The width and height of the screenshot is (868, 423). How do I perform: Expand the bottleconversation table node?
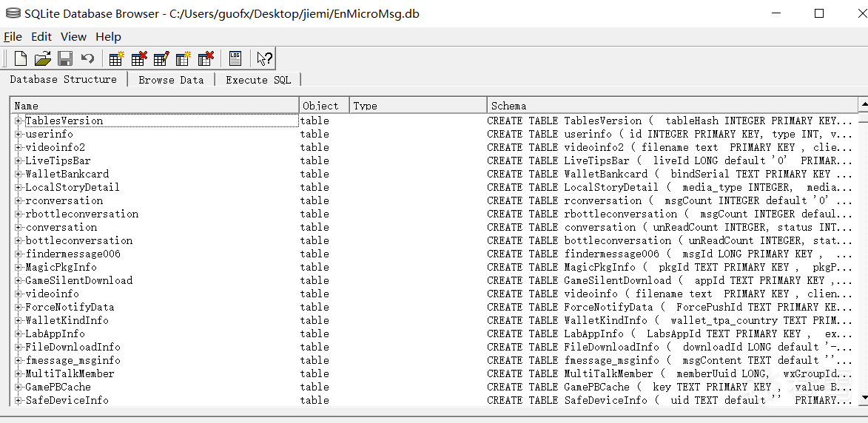(x=18, y=240)
